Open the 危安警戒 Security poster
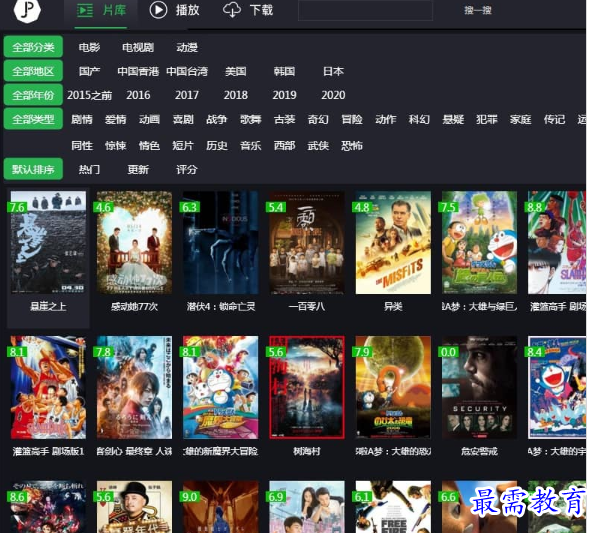 click(x=479, y=388)
